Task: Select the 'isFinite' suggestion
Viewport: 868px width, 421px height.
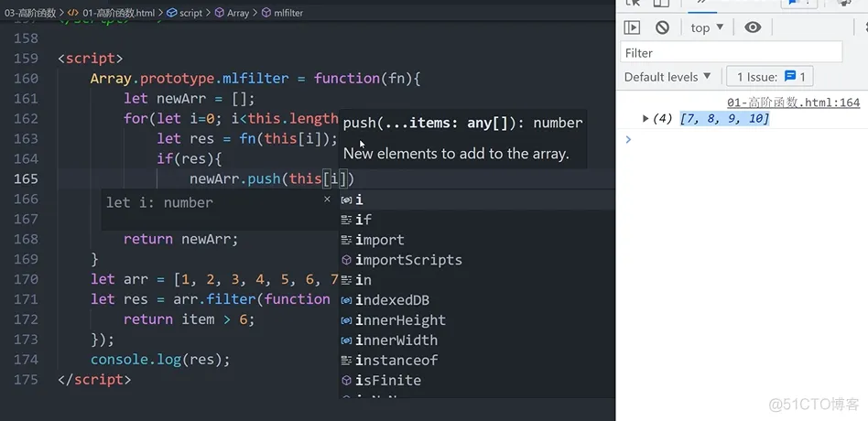Action: tap(477, 380)
